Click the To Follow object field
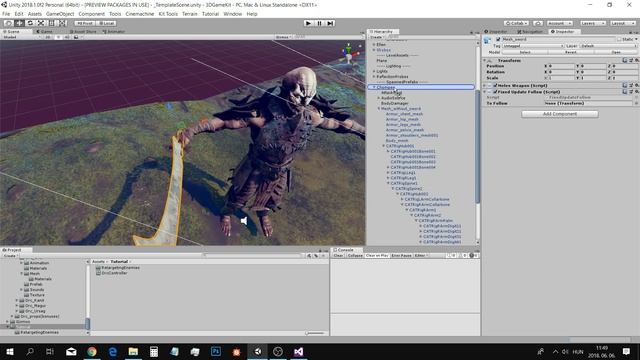Viewport: 640px width, 360px height. [588, 103]
